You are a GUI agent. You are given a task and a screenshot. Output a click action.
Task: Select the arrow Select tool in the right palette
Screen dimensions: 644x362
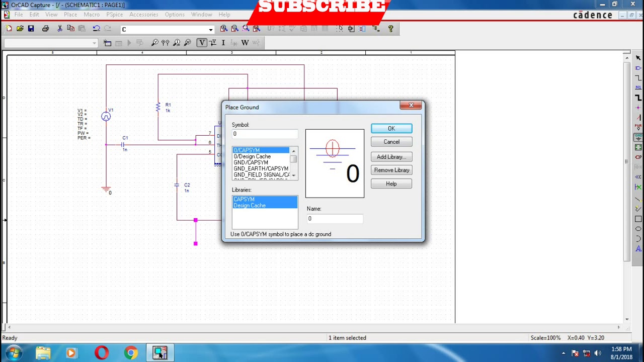tap(638, 58)
